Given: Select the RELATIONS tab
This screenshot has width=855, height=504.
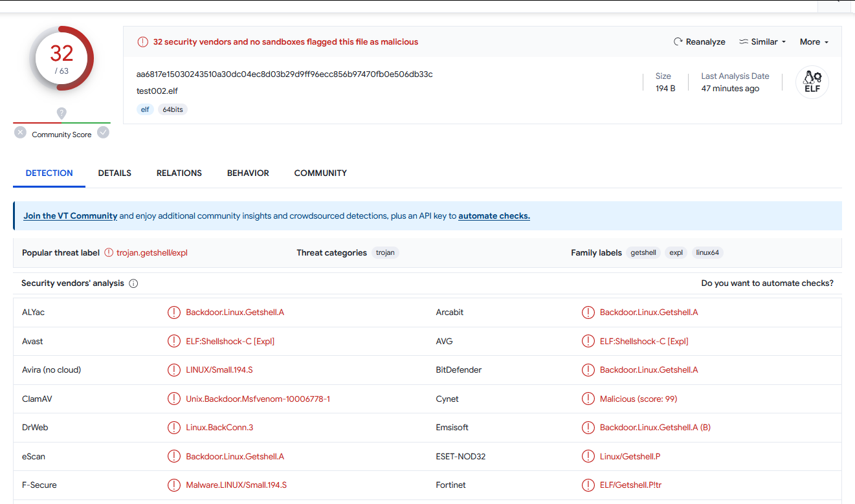Looking at the screenshot, I should point(179,173).
